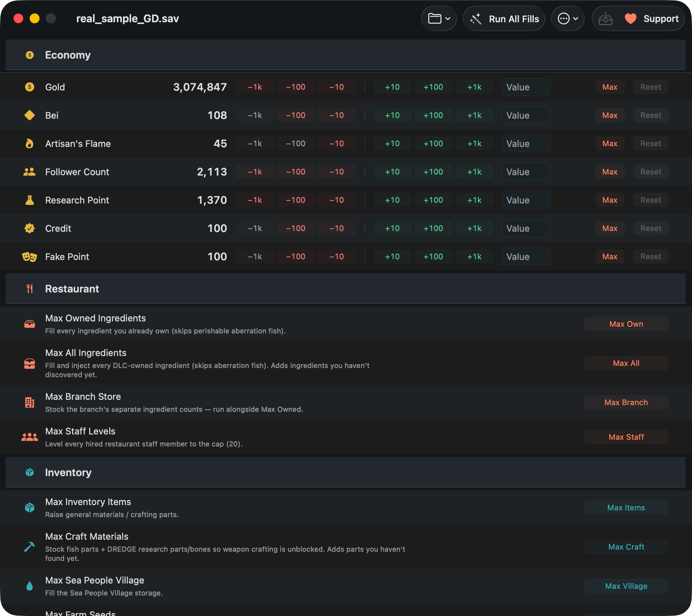The image size is (692, 616).
Task: Click the Max Inventory Items cube icon
Action: 30,508
